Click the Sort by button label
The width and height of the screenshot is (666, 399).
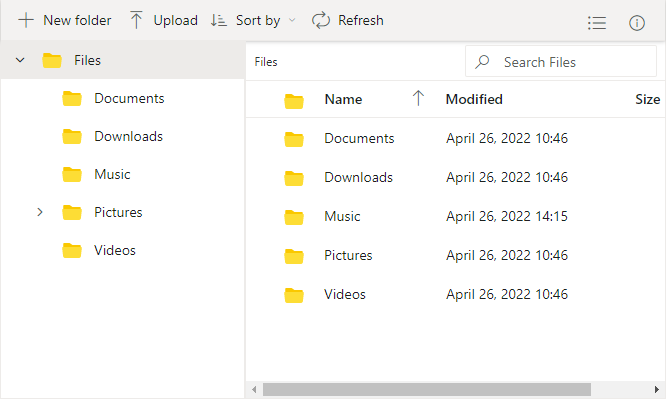point(258,20)
